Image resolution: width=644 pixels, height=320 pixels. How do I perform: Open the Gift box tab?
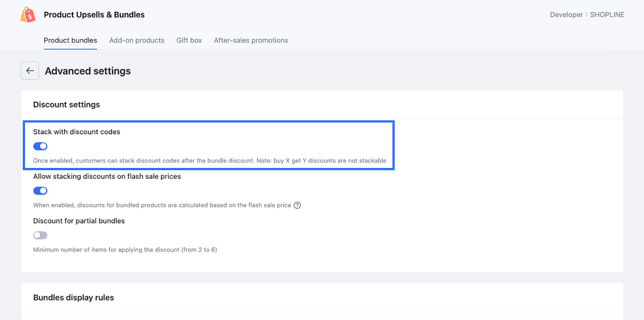tap(189, 40)
